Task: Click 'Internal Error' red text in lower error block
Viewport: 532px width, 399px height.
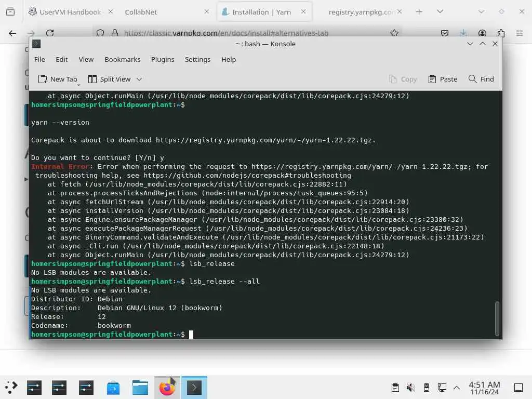Action: 60,167
